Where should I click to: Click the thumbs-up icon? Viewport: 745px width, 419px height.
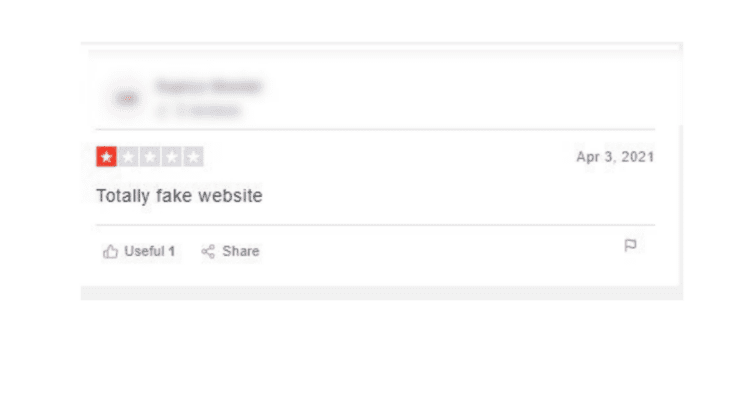[110, 251]
